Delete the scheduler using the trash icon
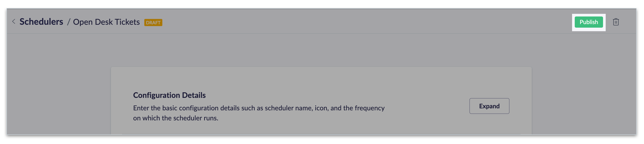644x144 pixels. pyautogui.click(x=615, y=22)
